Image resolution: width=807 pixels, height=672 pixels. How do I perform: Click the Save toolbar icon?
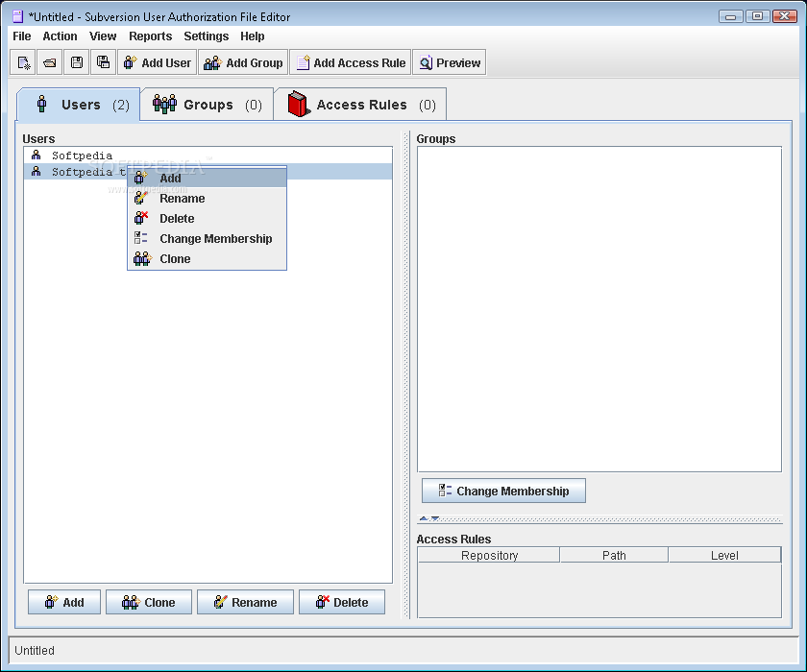click(77, 62)
